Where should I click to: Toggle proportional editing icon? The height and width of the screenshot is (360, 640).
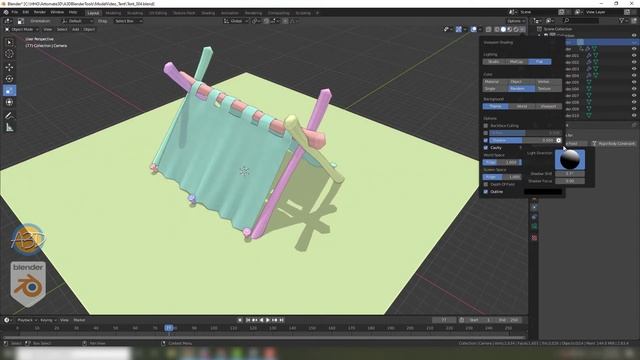285,21
